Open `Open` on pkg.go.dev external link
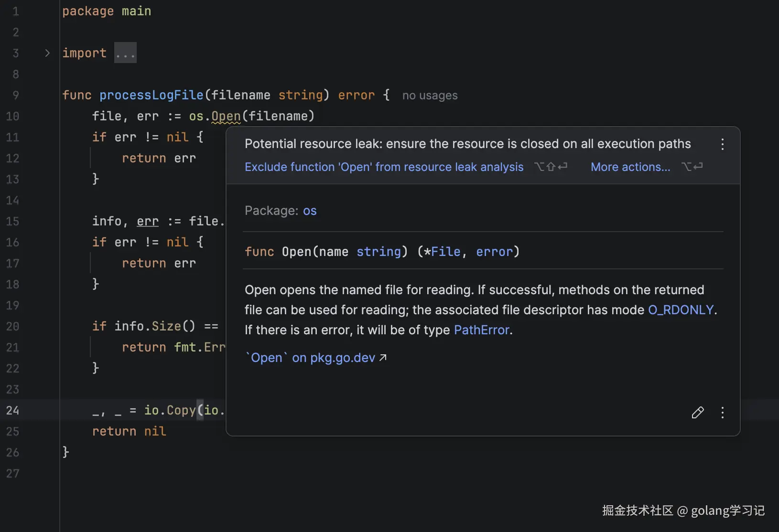779x532 pixels. [315, 358]
